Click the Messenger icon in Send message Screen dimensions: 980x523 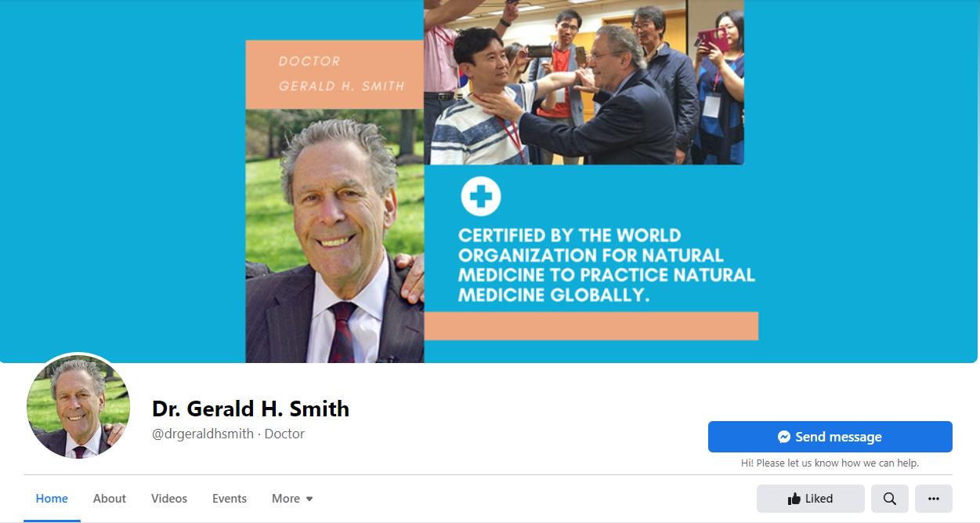pyautogui.click(x=784, y=438)
